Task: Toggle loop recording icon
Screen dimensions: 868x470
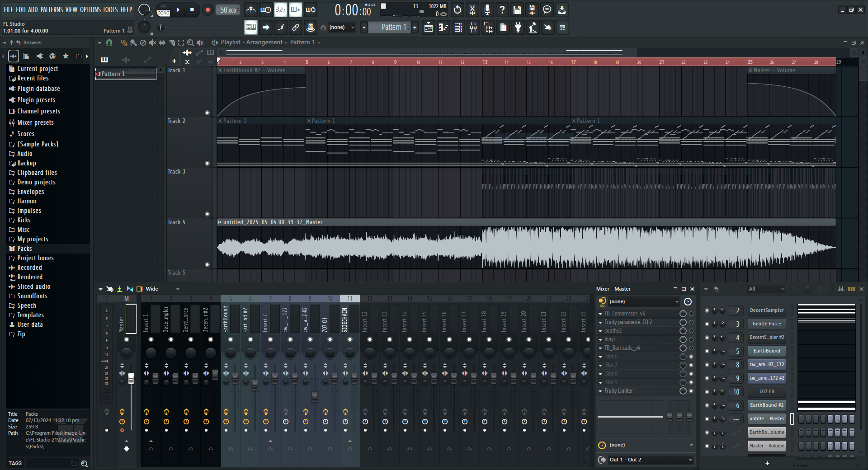Action: pos(311,9)
